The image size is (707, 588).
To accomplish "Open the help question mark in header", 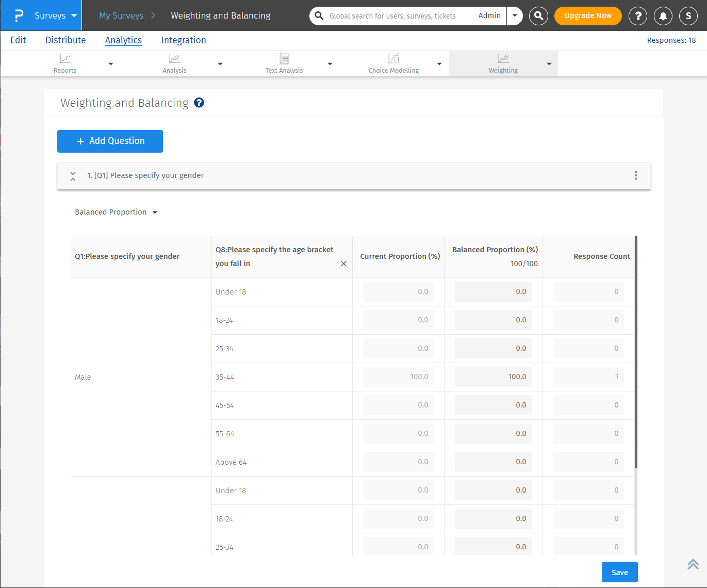I will coord(638,16).
